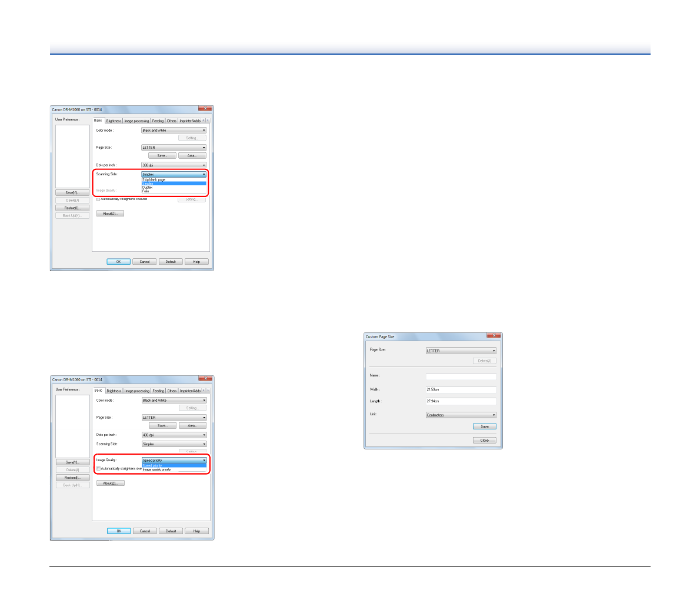Screen dimensions: 700x600
Task: Open Page Size dropdown in Custom Page Size
Action: click(x=461, y=351)
